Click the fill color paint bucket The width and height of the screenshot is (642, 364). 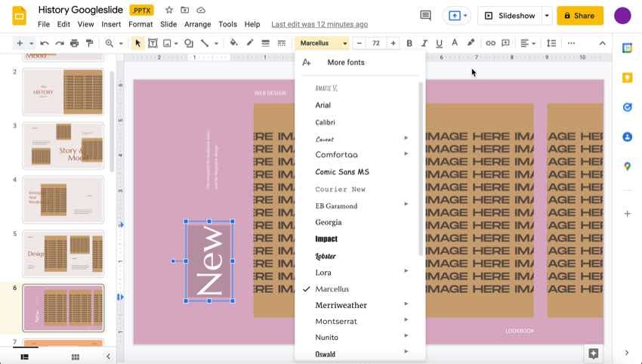[233, 43]
